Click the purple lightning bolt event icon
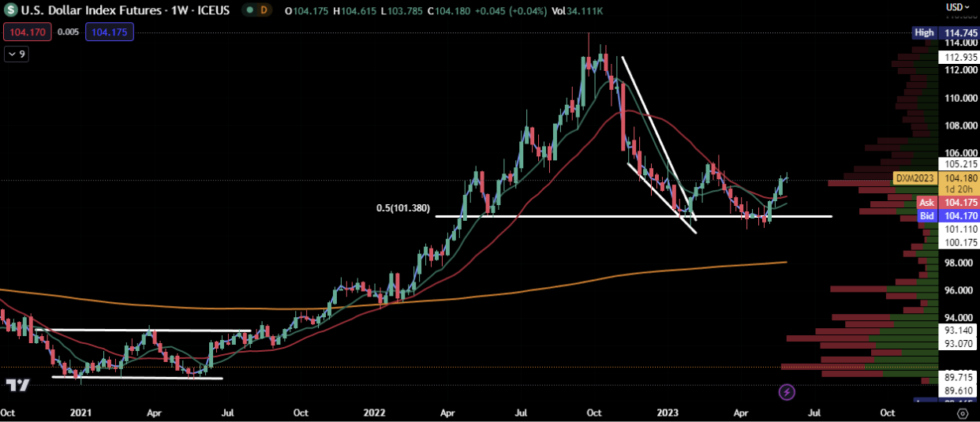The image size is (980, 422). 787,391
